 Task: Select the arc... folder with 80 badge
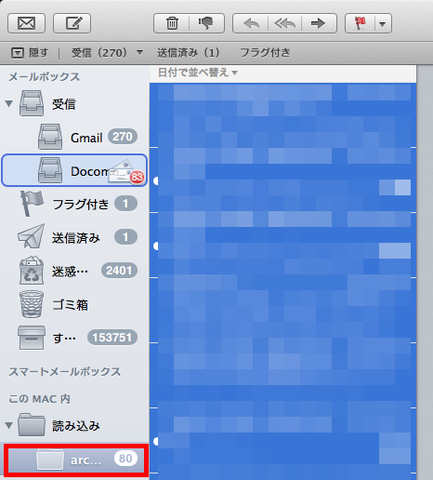tap(75, 460)
